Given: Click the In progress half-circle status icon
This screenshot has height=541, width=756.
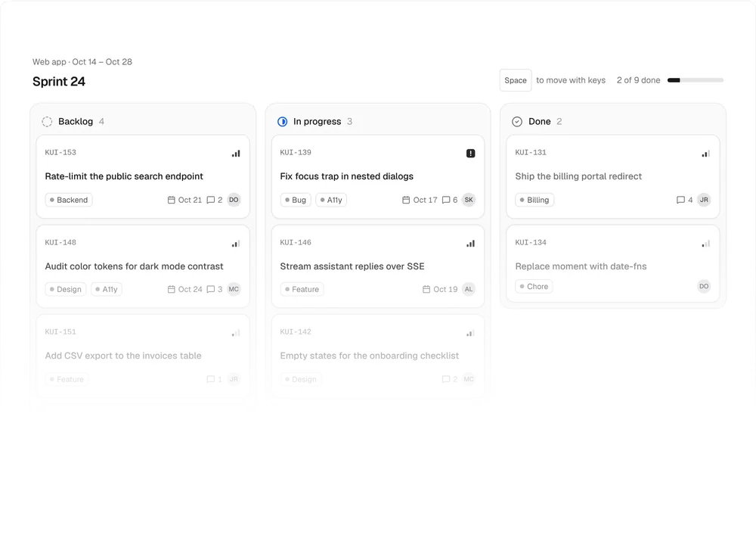Looking at the screenshot, I should [283, 122].
